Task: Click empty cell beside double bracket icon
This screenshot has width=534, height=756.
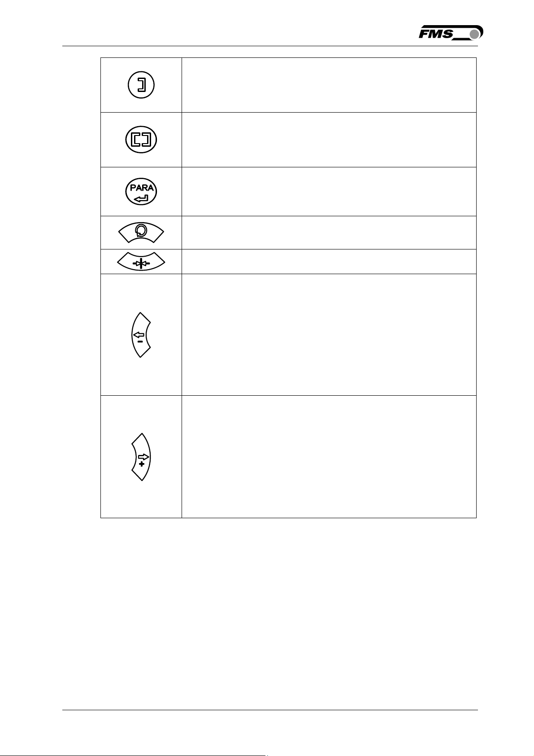Action: [x=329, y=140]
